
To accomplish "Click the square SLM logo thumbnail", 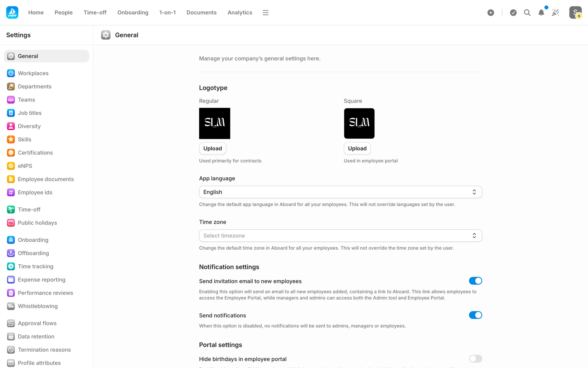I will (x=359, y=123).
